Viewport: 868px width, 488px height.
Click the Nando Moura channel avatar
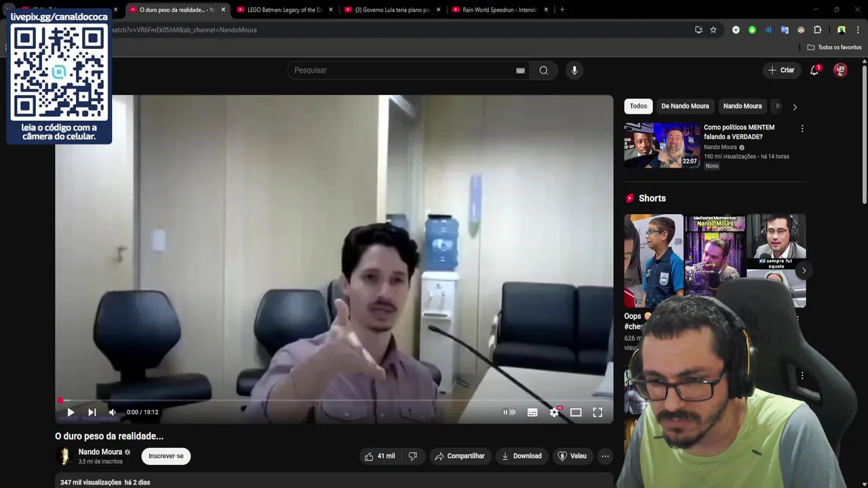coord(64,456)
